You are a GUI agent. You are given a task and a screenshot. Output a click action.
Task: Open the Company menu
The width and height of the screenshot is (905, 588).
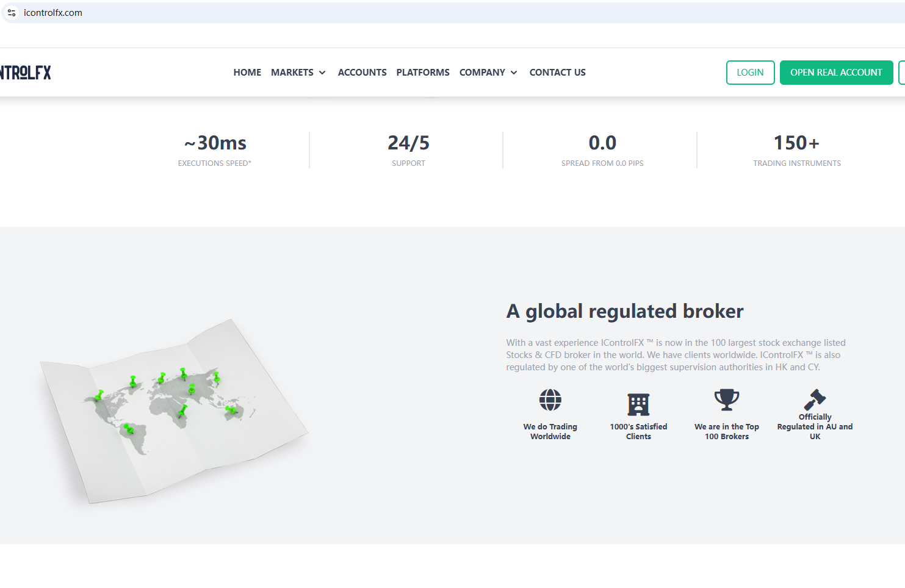pyautogui.click(x=482, y=73)
